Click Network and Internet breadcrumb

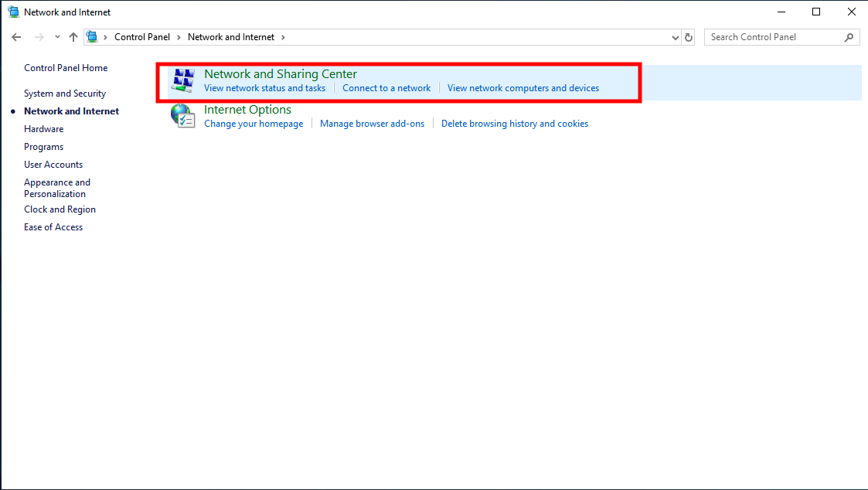click(231, 37)
